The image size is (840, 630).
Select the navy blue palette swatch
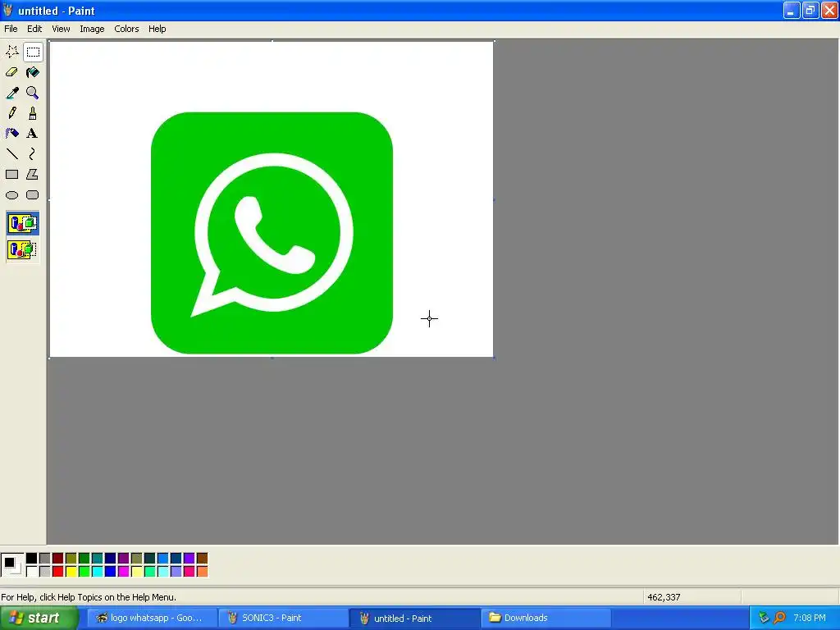[111, 558]
